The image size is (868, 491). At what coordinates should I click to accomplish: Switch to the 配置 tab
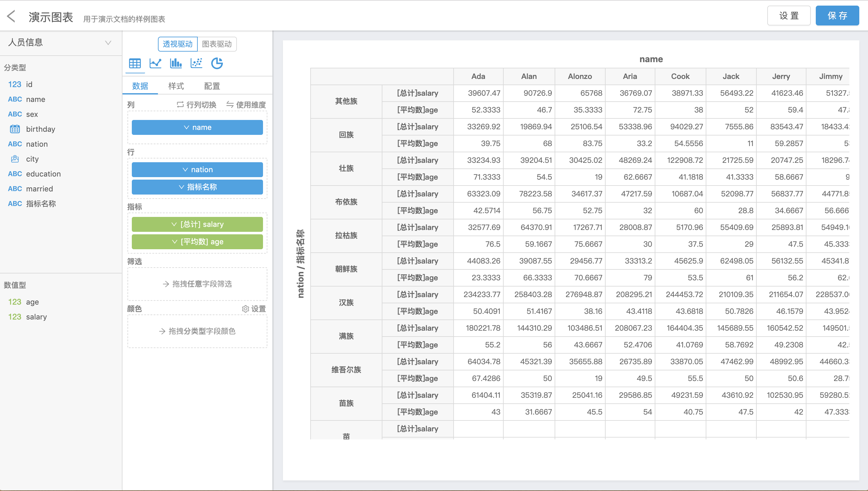(x=212, y=86)
